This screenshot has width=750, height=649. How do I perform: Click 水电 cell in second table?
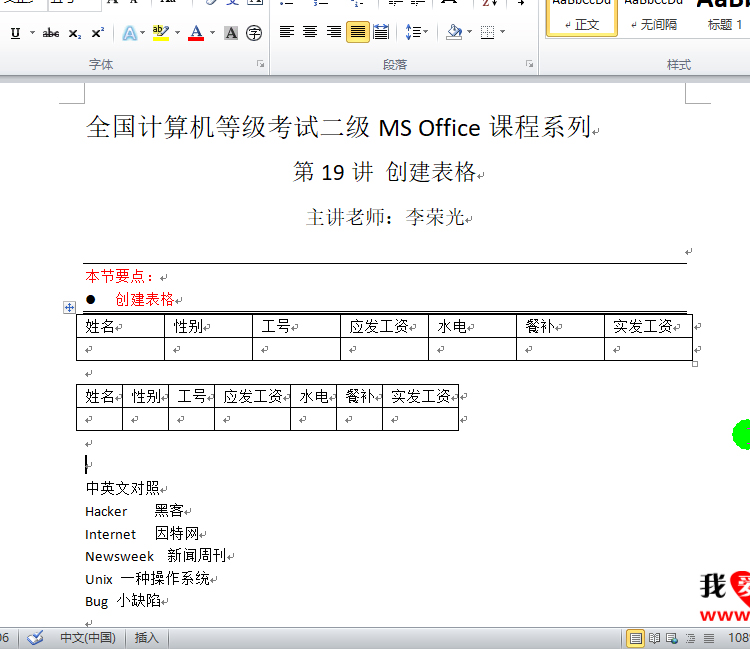click(x=314, y=396)
